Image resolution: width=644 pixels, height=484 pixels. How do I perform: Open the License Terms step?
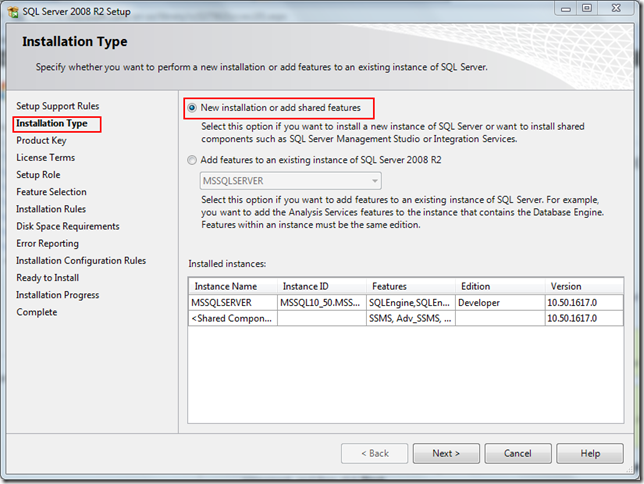pyautogui.click(x=46, y=158)
